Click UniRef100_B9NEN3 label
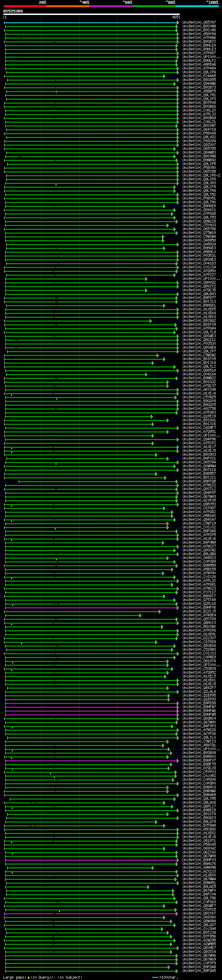222x980 pixels. 199,160
